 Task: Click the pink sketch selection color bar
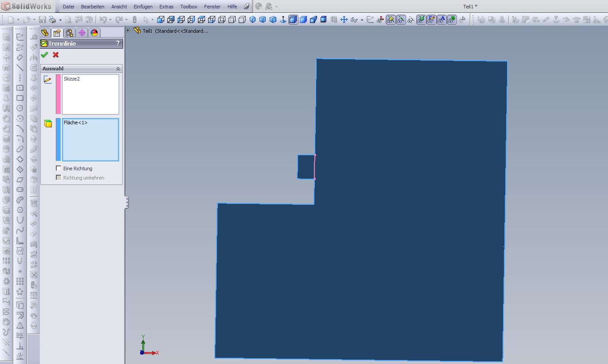coord(58,94)
